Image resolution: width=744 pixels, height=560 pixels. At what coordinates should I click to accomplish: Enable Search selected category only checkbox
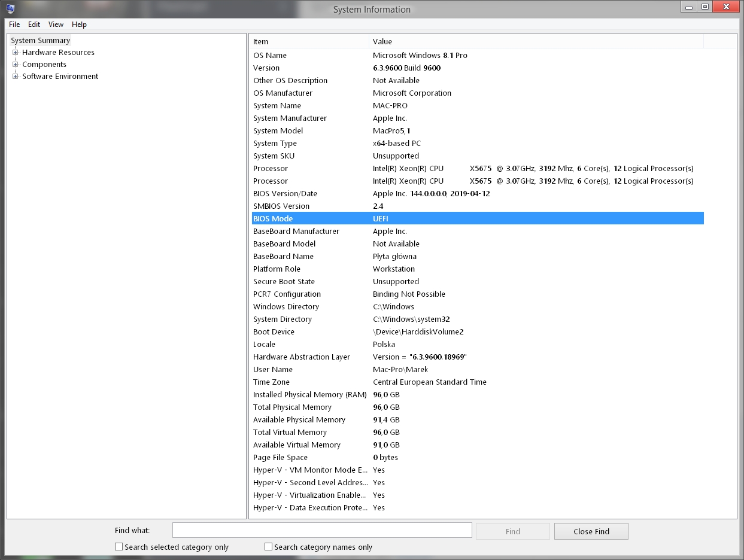pos(119,547)
